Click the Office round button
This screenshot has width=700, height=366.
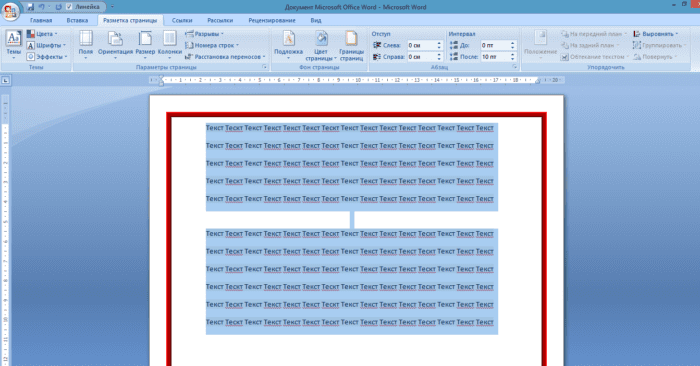point(10,11)
